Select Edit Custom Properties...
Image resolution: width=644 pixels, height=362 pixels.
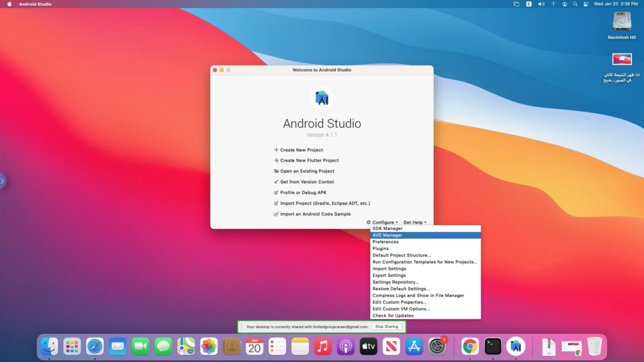pos(426,302)
